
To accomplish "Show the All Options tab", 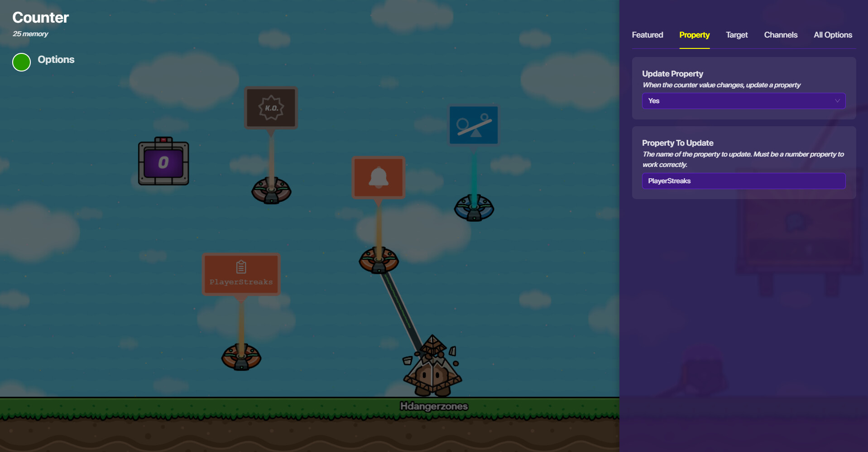I will 833,35.
